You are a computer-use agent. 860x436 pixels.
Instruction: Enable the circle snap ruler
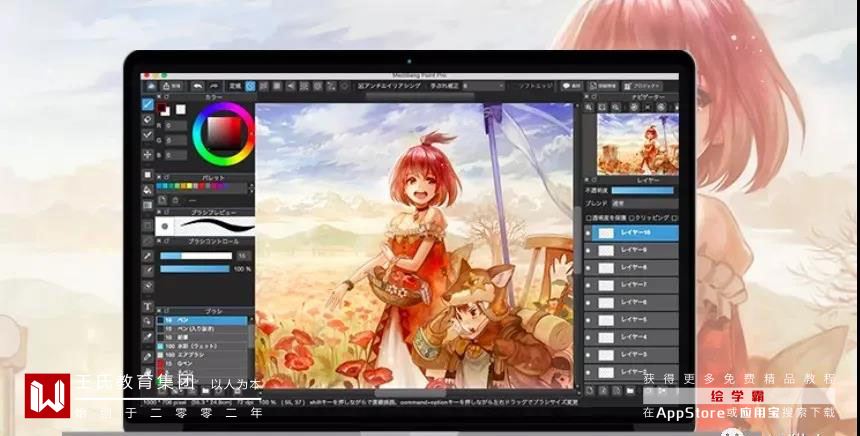tap(318, 86)
